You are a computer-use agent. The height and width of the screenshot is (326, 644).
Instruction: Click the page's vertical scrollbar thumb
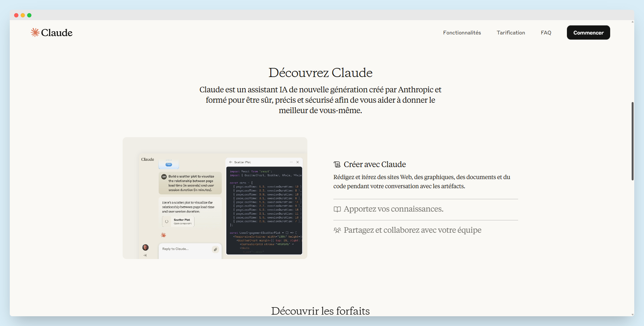click(633, 141)
